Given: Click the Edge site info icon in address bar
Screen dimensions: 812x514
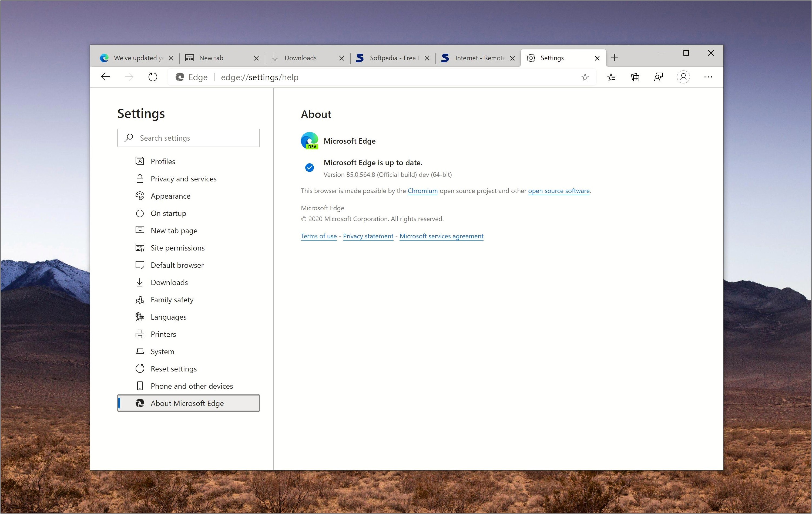Looking at the screenshot, I should pyautogui.click(x=180, y=77).
